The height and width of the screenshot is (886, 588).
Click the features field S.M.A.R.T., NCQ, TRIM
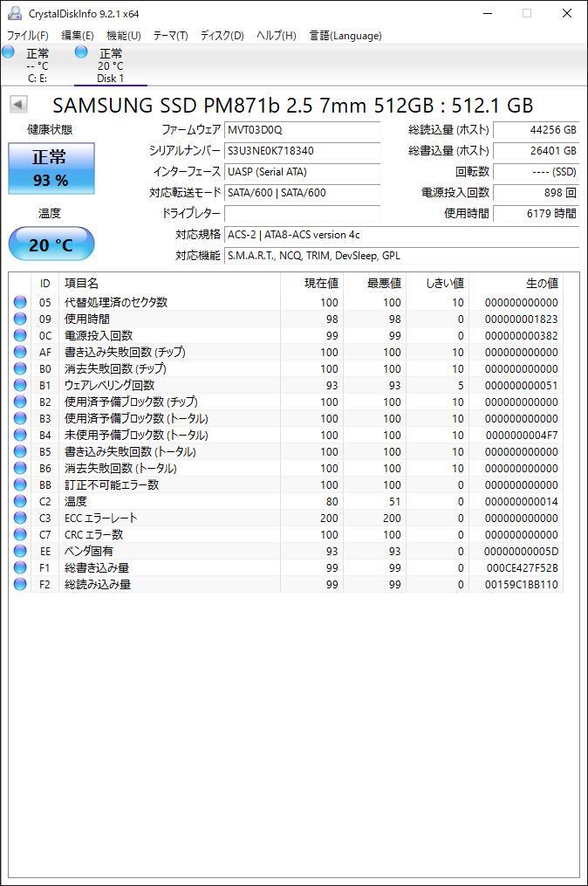point(401,256)
